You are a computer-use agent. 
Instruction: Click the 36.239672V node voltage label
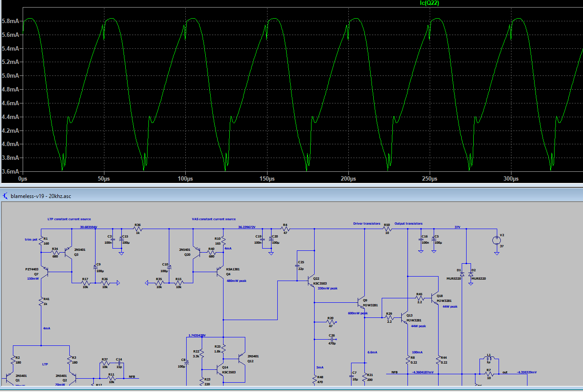tap(247, 227)
